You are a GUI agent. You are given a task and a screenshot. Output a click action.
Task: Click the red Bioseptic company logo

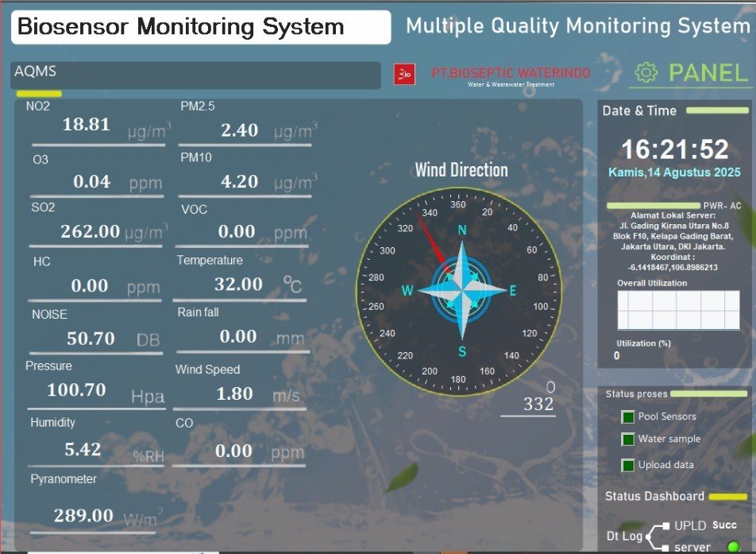pyautogui.click(x=405, y=74)
